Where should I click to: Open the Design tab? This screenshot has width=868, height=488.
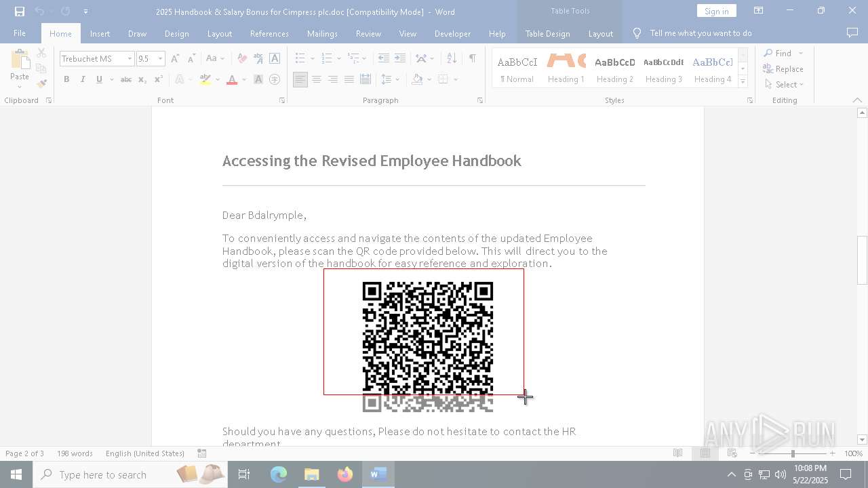point(176,33)
